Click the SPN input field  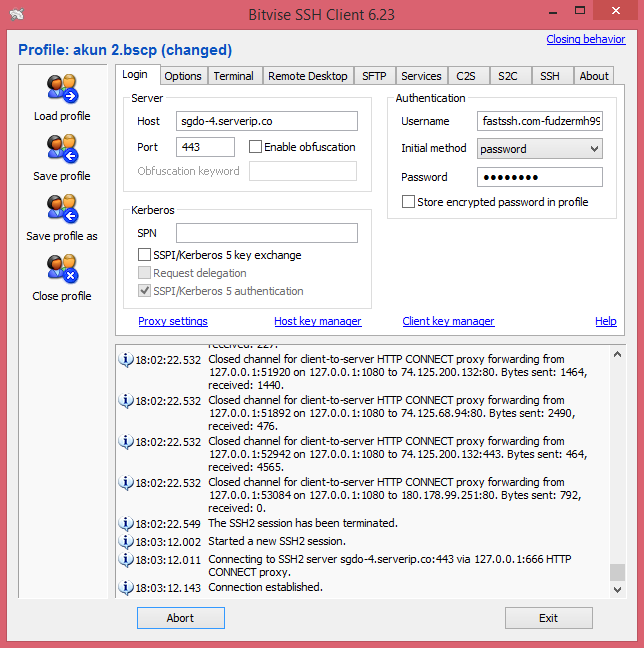coord(267,233)
